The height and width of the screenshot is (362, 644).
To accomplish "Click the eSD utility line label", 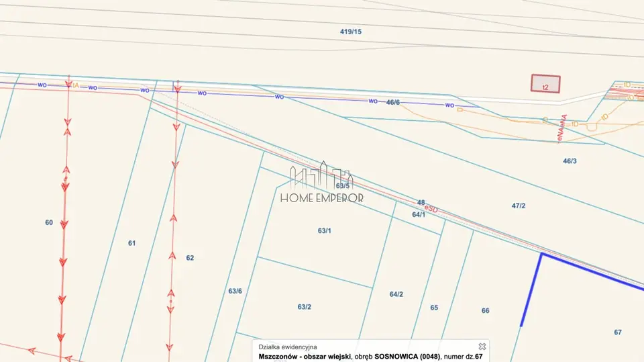I will 431,210.
